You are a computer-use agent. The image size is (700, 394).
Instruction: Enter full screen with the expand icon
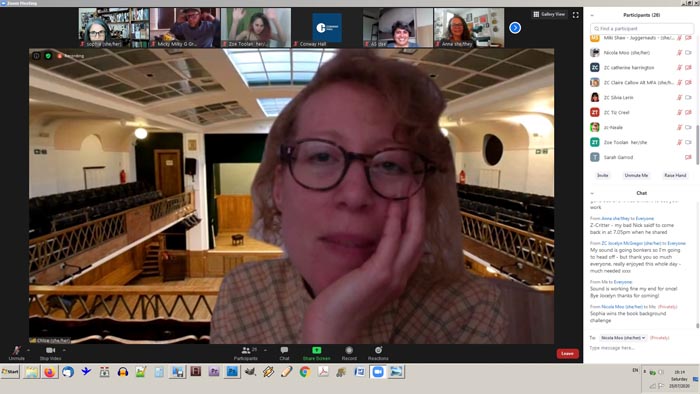[x=576, y=15]
